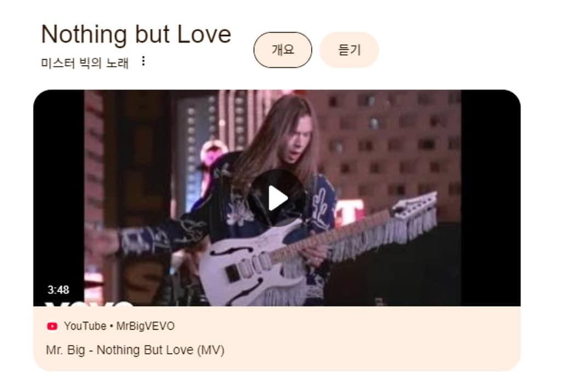Click the MrBigVEVO channel name
The width and height of the screenshot is (561, 392).
145,326
